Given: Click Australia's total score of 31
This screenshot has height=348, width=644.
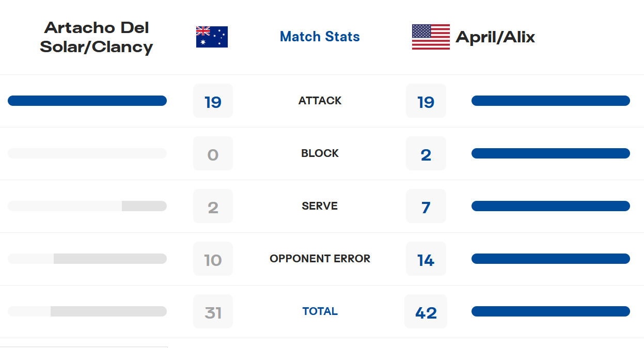Looking at the screenshot, I should [213, 311].
